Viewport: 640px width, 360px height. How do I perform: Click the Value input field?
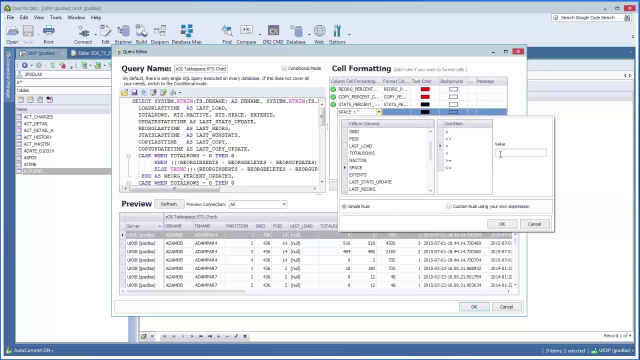tap(521, 153)
